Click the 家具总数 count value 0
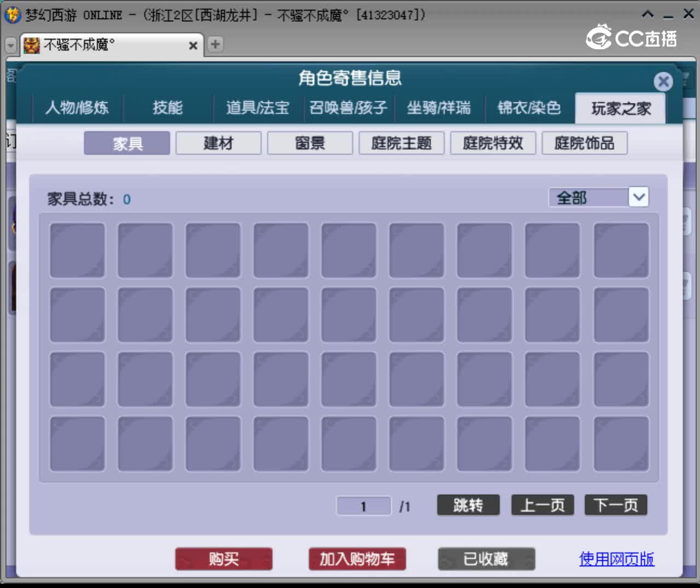 [x=127, y=199]
